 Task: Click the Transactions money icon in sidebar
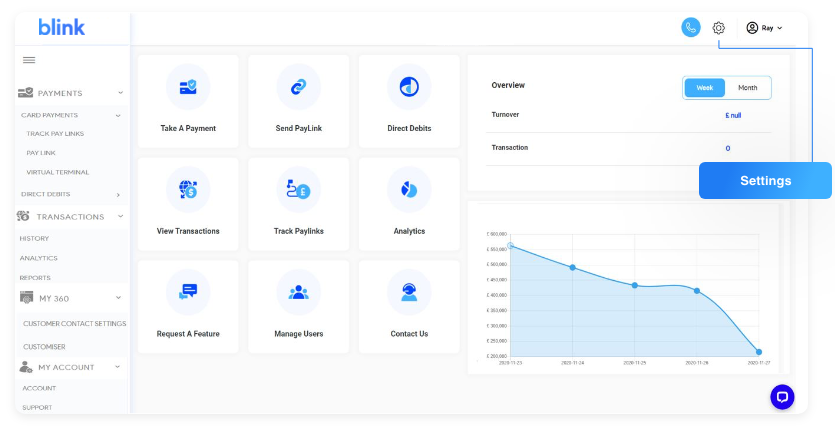[x=23, y=216]
